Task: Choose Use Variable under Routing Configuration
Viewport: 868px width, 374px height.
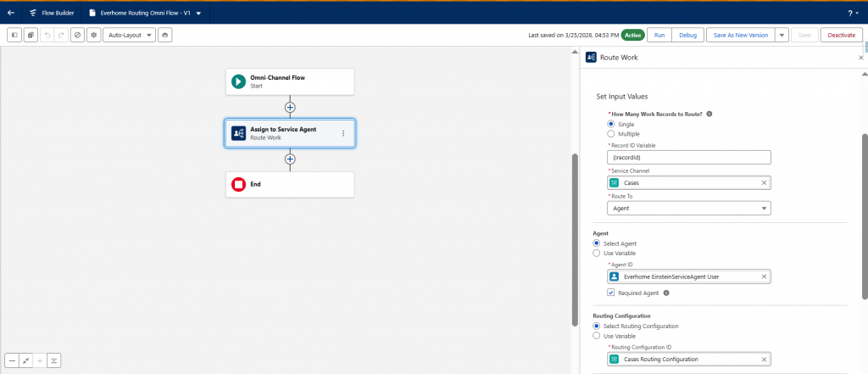Action: (x=596, y=336)
